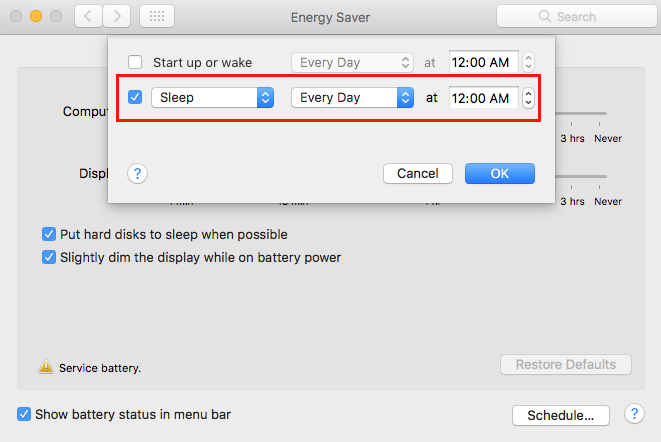This screenshot has width=661, height=442.
Task: Click the forward navigation arrow
Action: pos(118,17)
